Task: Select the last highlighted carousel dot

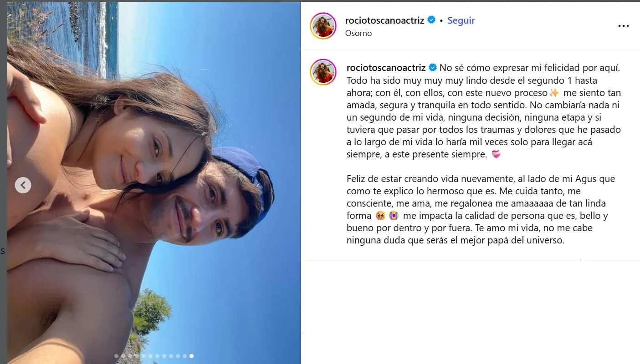Action: [x=191, y=356]
